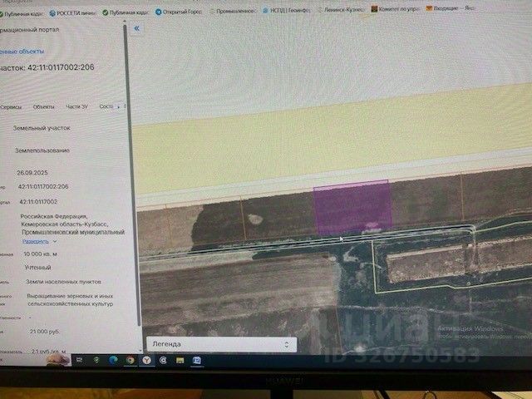Viewport: 532px width, 399px height.
Task: Click the date 26.09.2025
Action: click(x=32, y=173)
